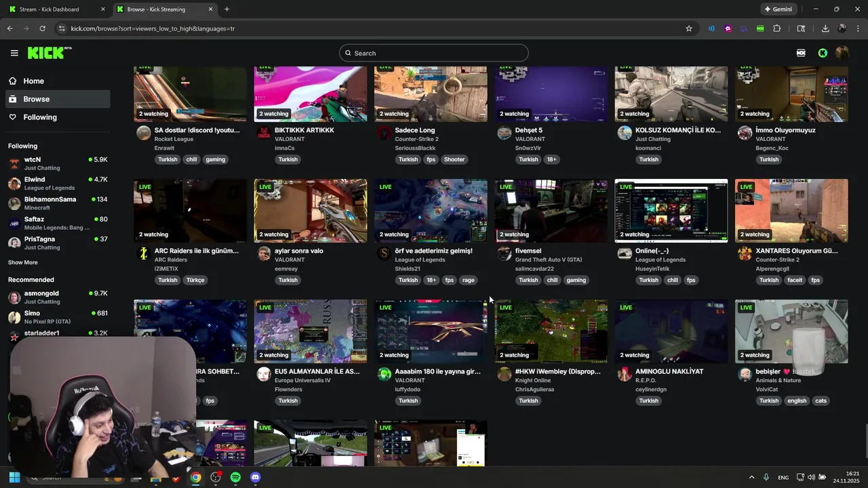Image resolution: width=868 pixels, height=488 pixels.
Task: Open the Gemini button in Chrome
Action: 778,9
